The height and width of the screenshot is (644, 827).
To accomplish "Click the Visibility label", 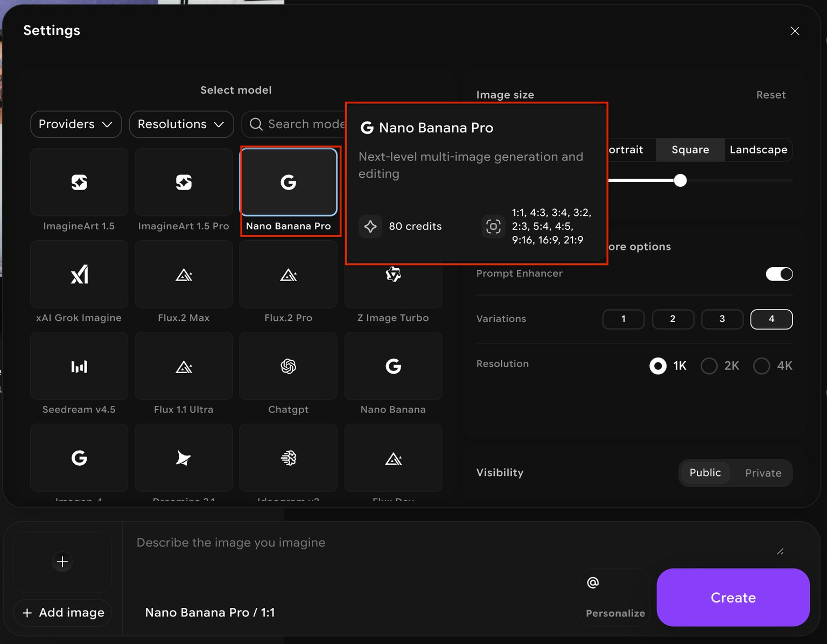I will (500, 473).
